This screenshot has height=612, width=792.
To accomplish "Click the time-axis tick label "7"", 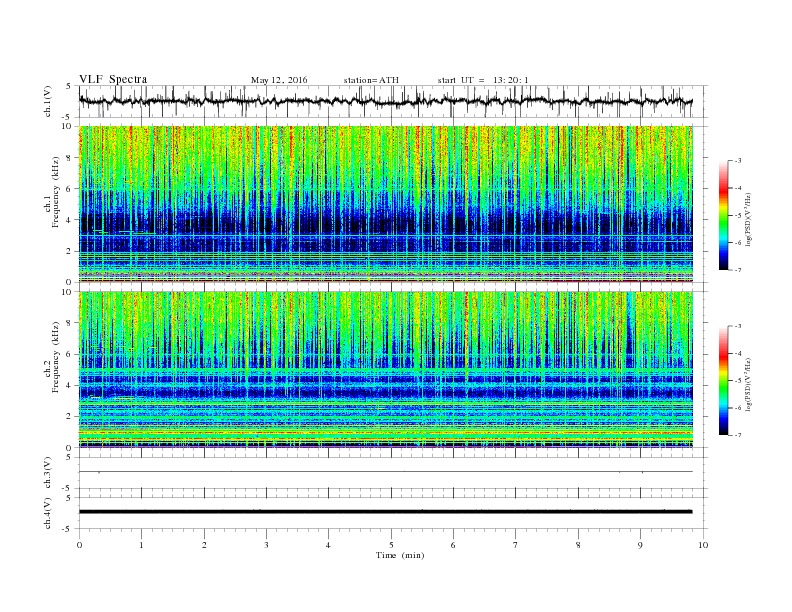I will [x=516, y=545].
